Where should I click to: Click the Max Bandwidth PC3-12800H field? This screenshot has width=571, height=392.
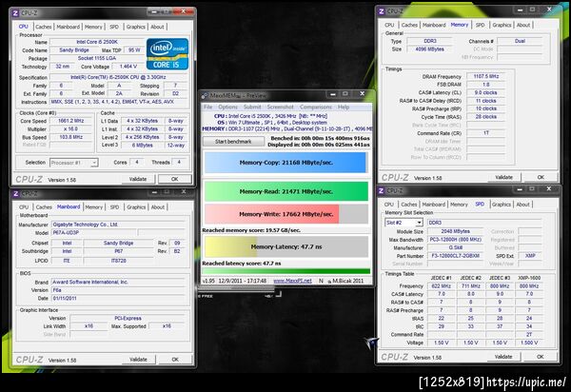[455, 240]
